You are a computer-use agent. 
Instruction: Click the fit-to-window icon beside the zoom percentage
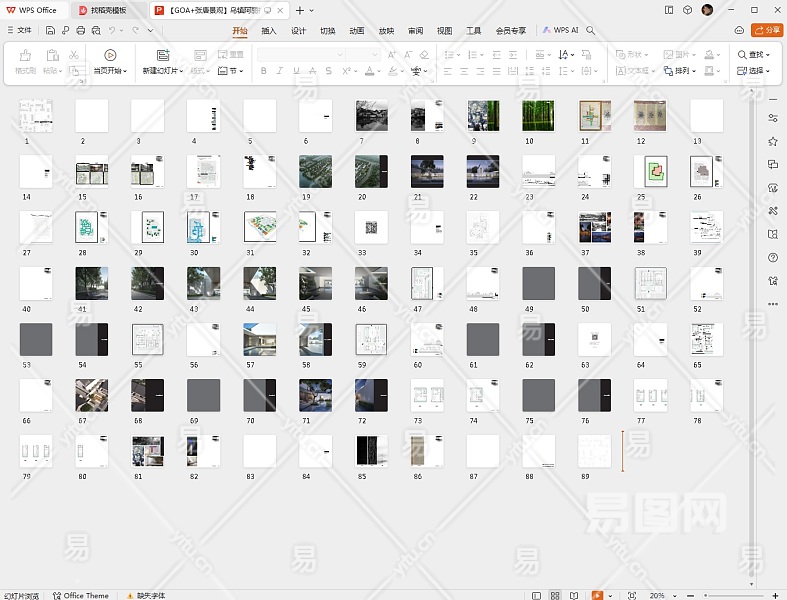pos(632,595)
